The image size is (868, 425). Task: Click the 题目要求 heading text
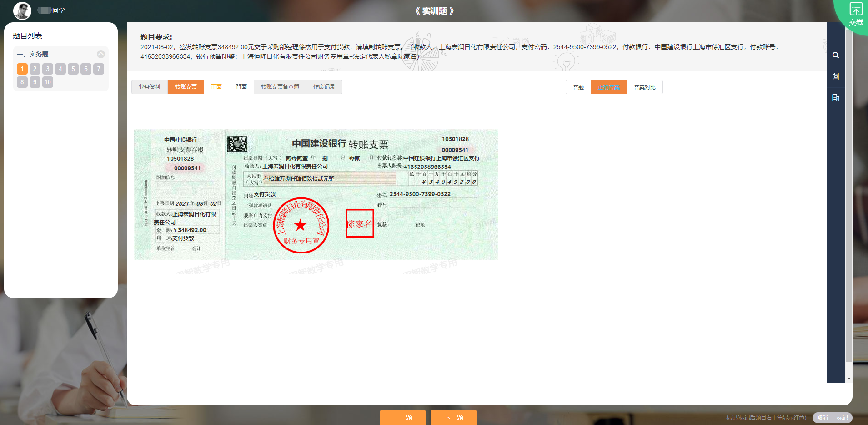pos(156,37)
